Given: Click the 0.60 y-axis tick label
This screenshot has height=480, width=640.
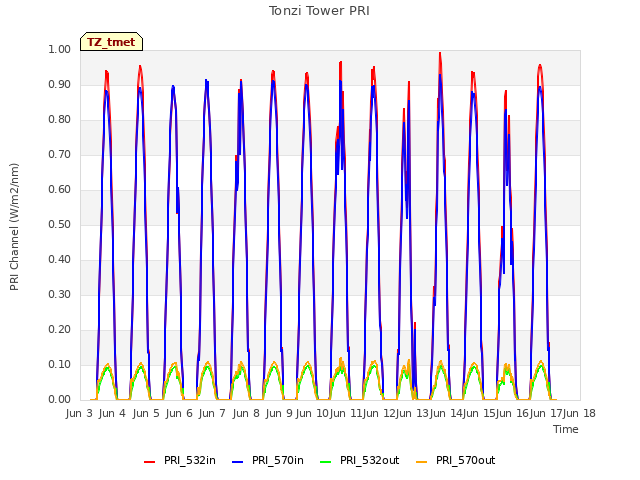Looking at the screenshot, I should coord(60,189).
